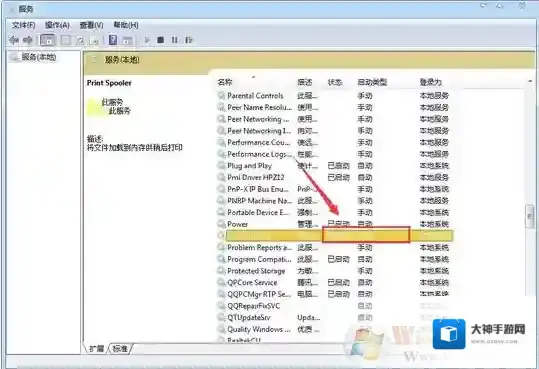Switch to the 扩展 tab
The width and height of the screenshot is (539, 369).
click(x=97, y=349)
